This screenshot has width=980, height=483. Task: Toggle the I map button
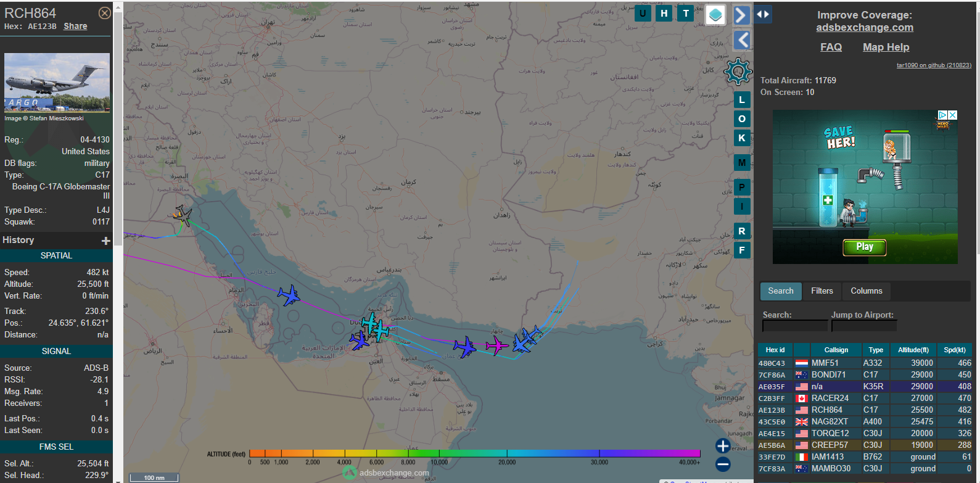click(742, 207)
